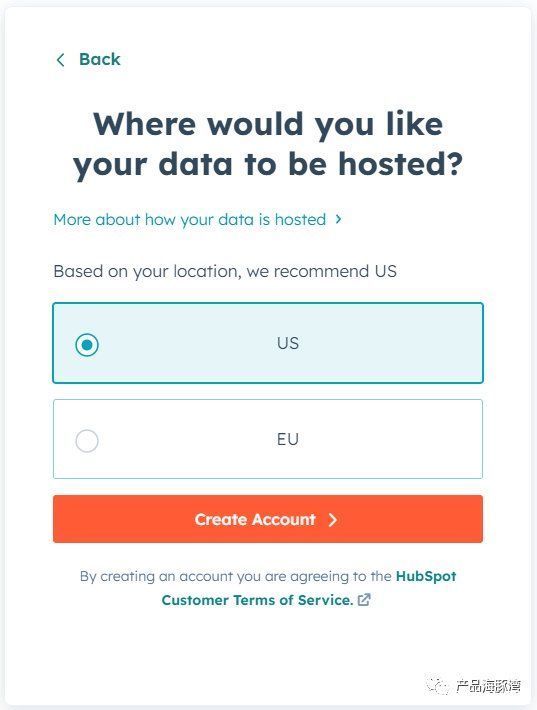This screenshot has width=537, height=710.
Task: Click the blank right side of the EU card
Action: [408, 439]
